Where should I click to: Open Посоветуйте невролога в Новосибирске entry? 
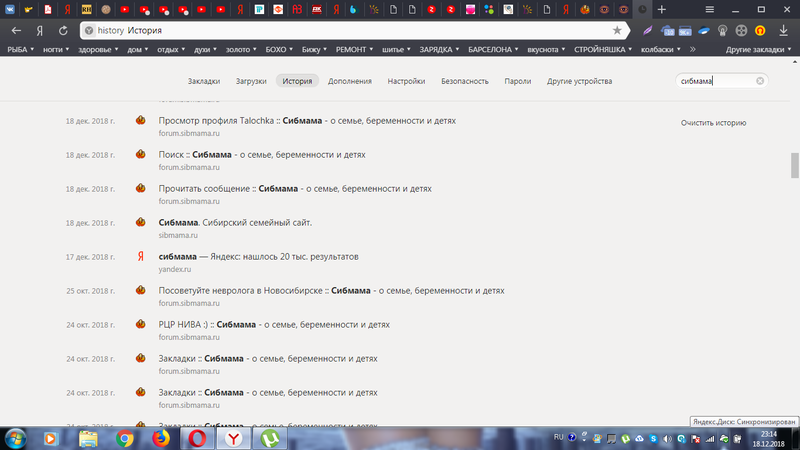[x=331, y=291]
